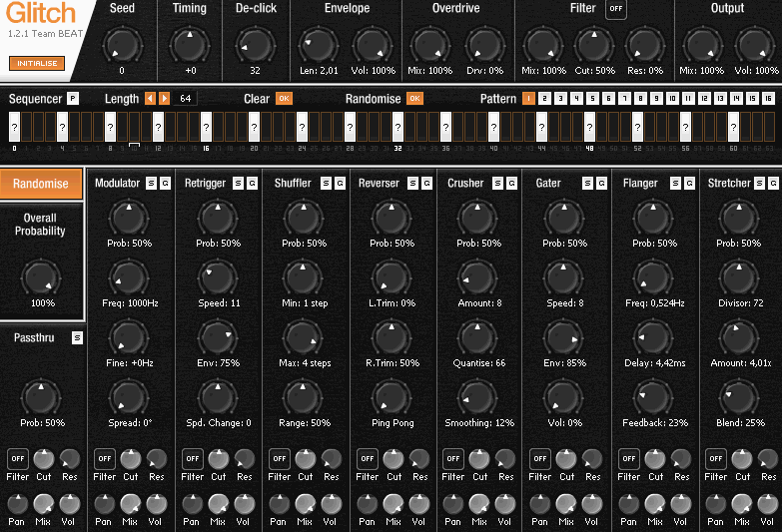
Task: Decrease sequencer length with left arrow
Action: click(150, 98)
